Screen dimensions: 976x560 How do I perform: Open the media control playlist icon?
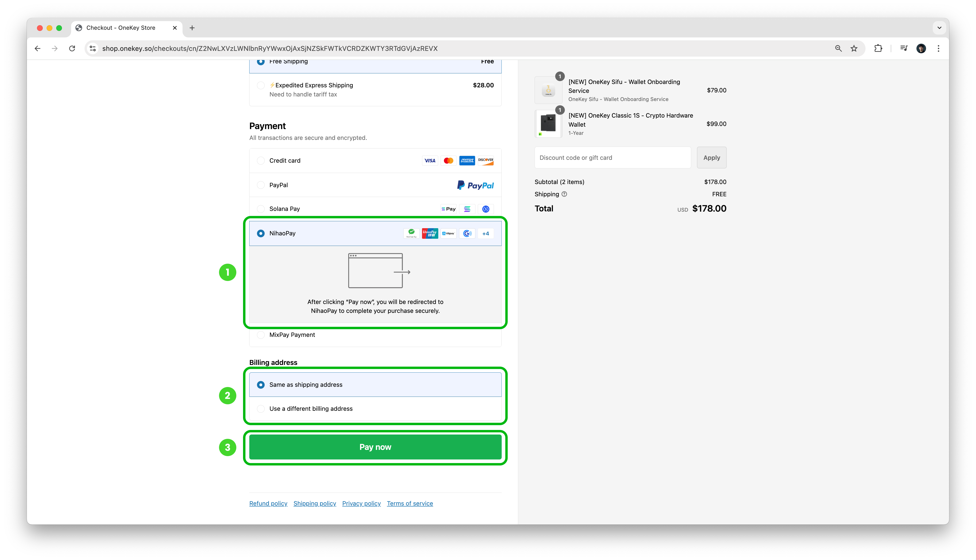point(904,48)
